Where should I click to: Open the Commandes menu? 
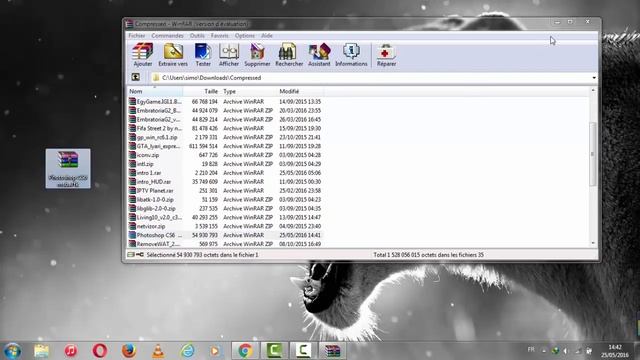pyautogui.click(x=167, y=36)
